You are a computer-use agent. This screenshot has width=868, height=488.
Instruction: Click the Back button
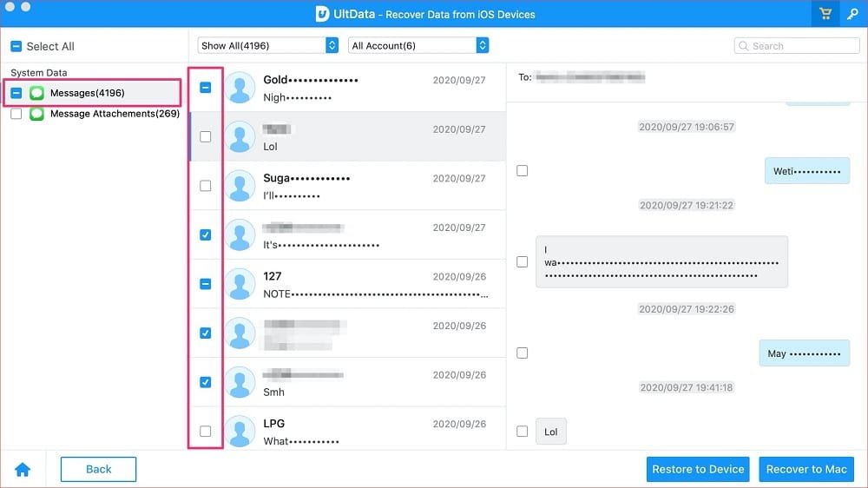coord(98,469)
